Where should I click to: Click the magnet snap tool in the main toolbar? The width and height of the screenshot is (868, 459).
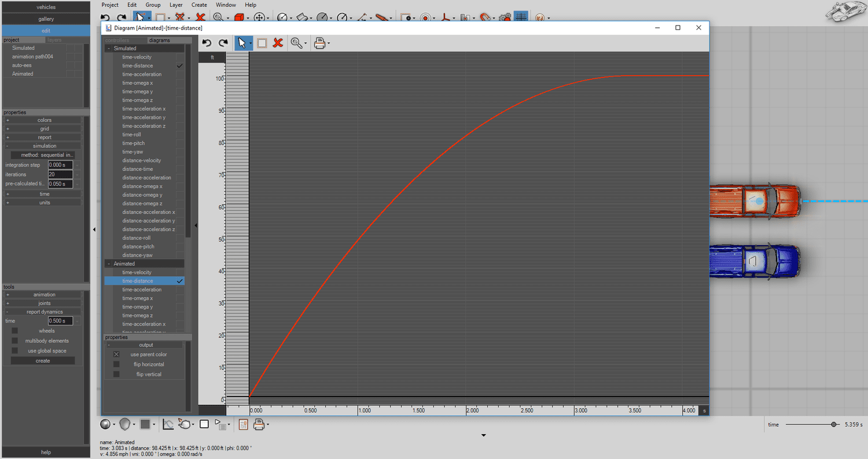(x=486, y=17)
